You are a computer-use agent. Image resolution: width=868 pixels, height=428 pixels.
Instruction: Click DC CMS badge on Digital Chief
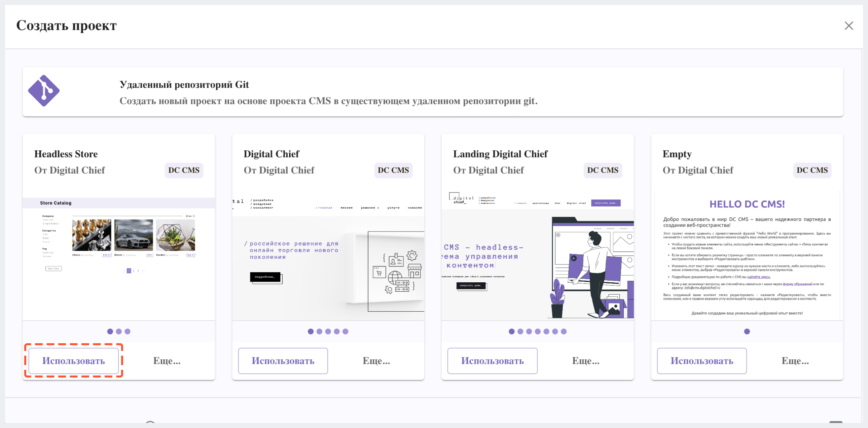[x=393, y=170]
